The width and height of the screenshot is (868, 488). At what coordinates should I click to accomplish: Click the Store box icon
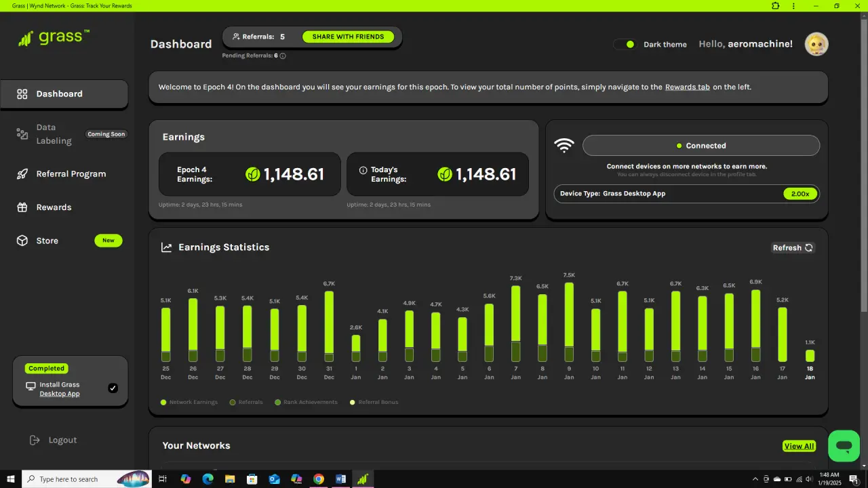[x=22, y=241]
